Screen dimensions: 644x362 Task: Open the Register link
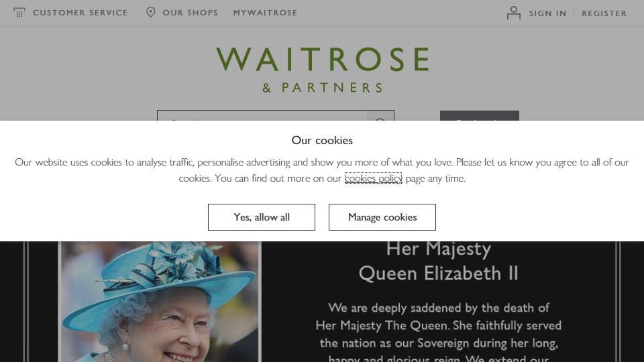pyautogui.click(x=604, y=13)
